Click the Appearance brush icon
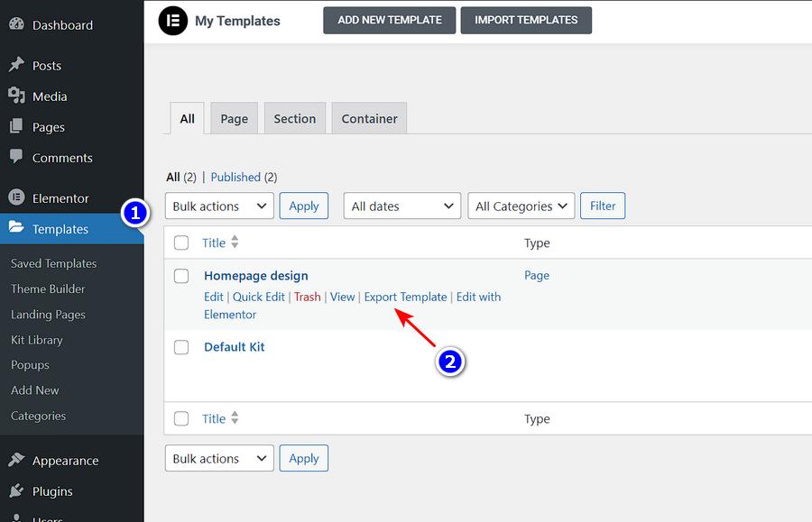Image resolution: width=812 pixels, height=522 pixels. point(16,460)
